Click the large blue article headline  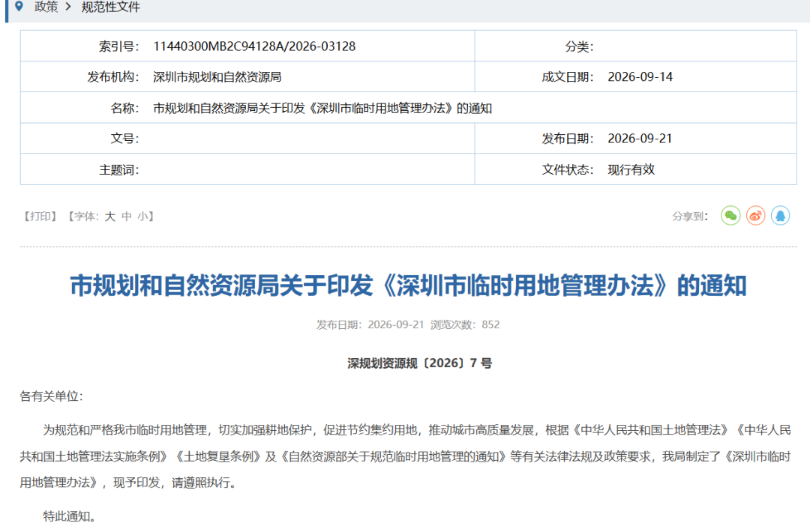[408, 285]
